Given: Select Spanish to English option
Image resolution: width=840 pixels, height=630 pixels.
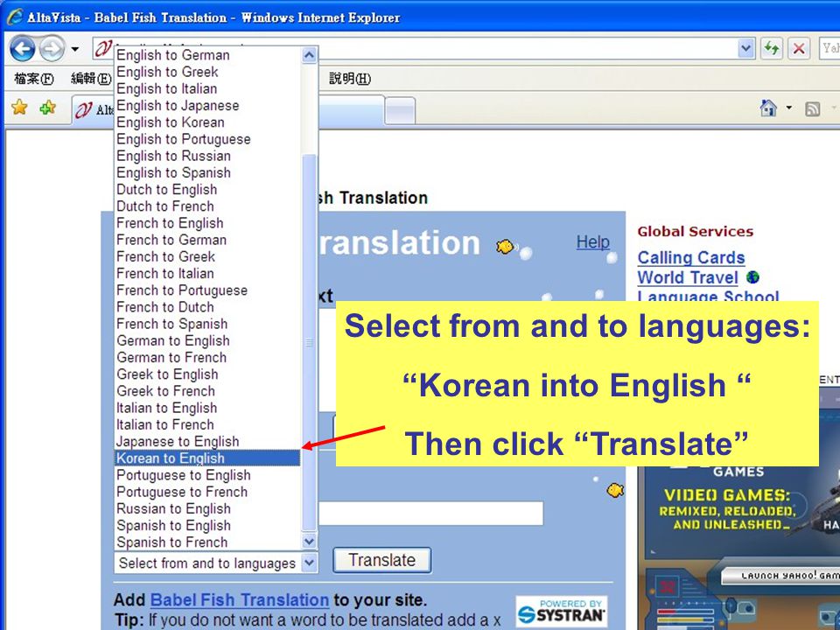Looking at the screenshot, I should point(208,526).
